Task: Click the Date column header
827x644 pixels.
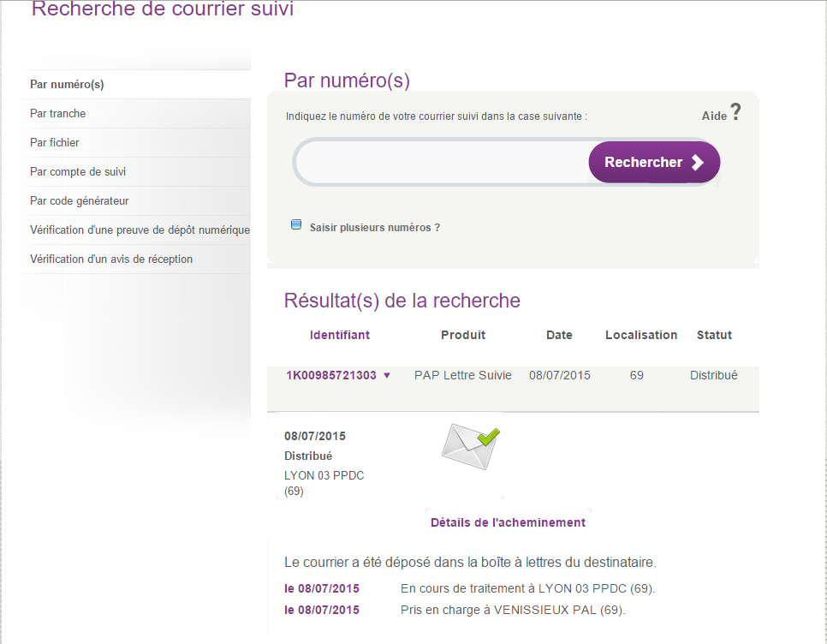Action: tap(559, 335)
